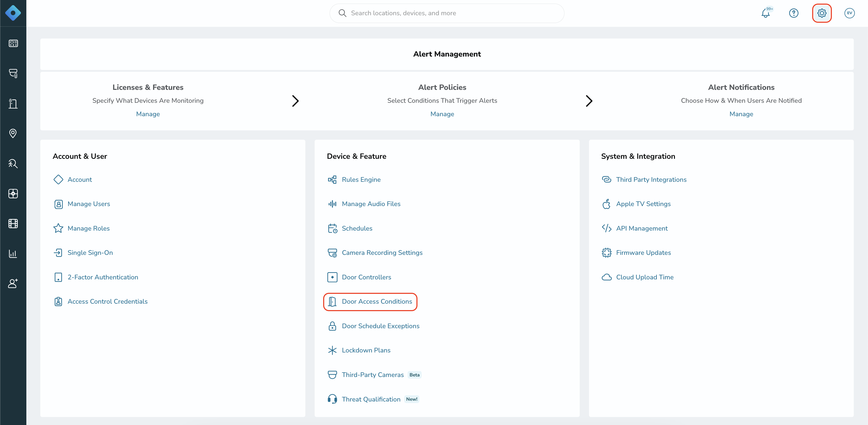Open Door Schedule Exceptions

point(381,326)
